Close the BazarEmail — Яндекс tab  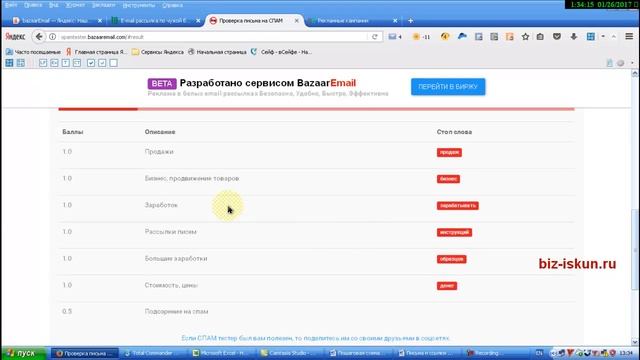[x=100, y=20]
